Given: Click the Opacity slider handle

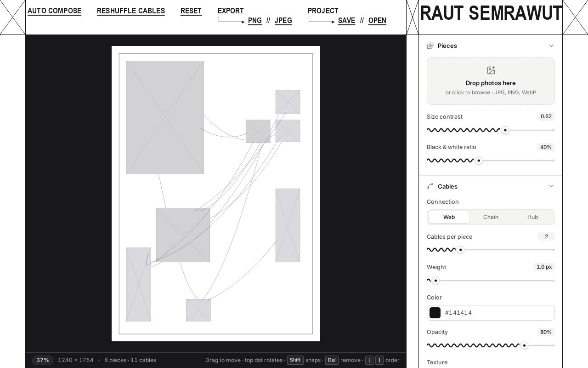Looking at the screenshot, I should (524, 345).
